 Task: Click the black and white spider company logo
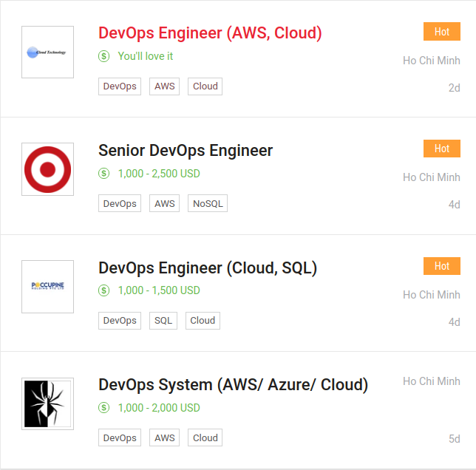click(47, 403)
